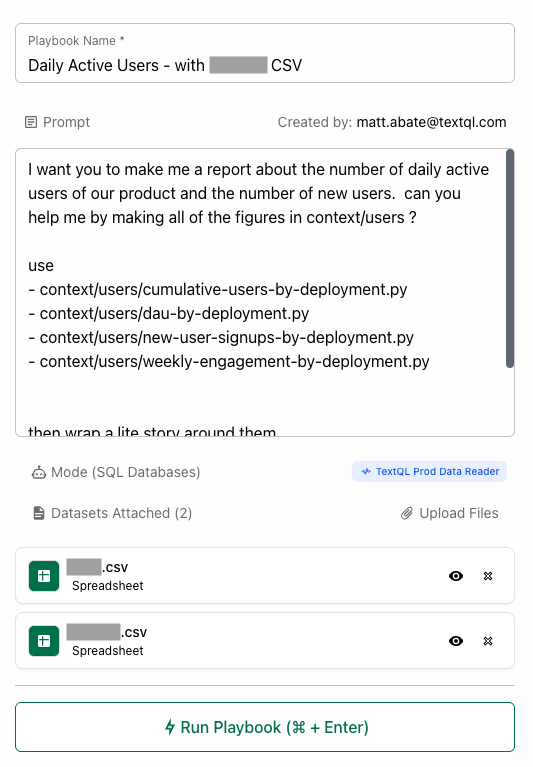533x767 pixels.
Task: Open the TextQL Prod Data Reader selector
Action: [x=429, y=472]
